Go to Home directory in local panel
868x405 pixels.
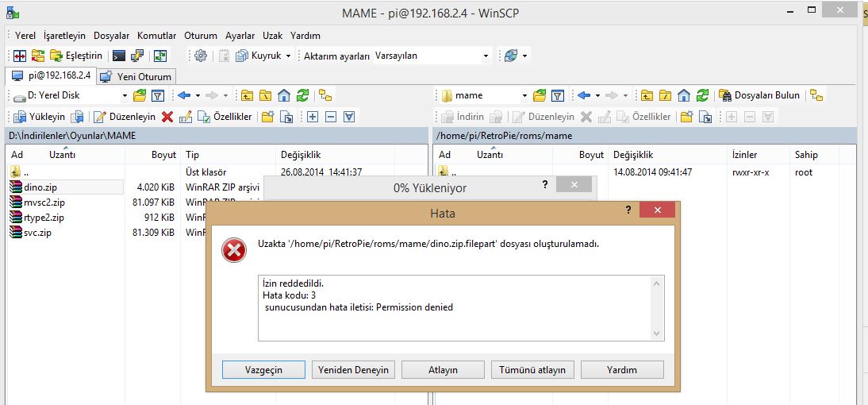284,96
